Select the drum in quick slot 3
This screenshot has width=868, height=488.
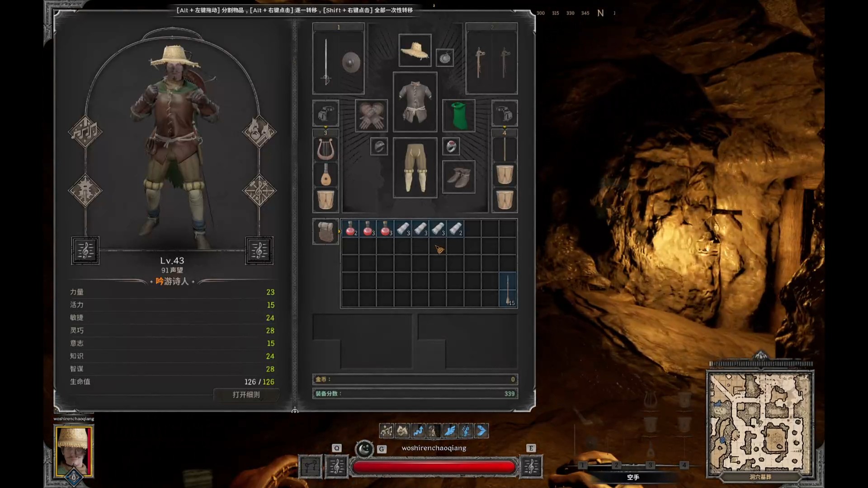pos(325,200)
